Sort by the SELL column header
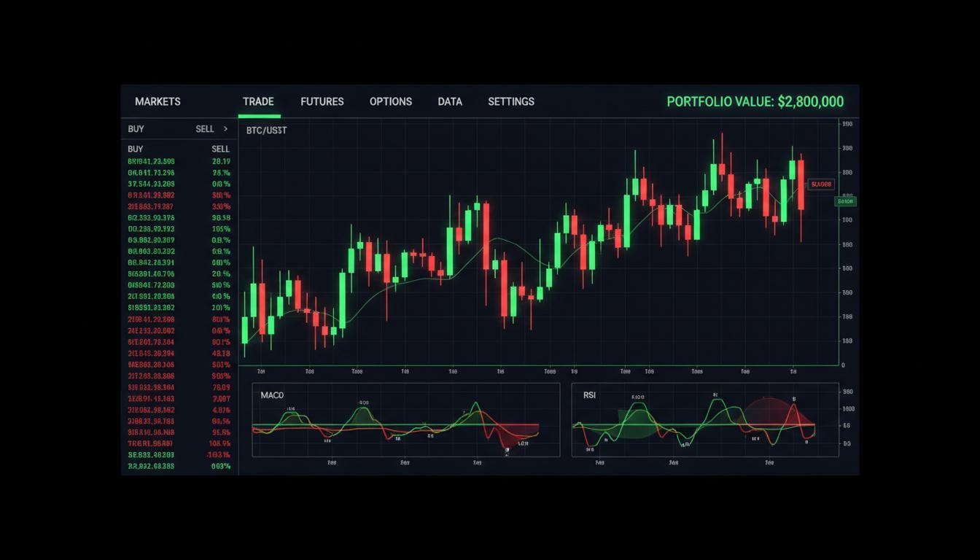The width and height of the screenshot is (980, 560). pyautogui.click(x=220, y=149)
